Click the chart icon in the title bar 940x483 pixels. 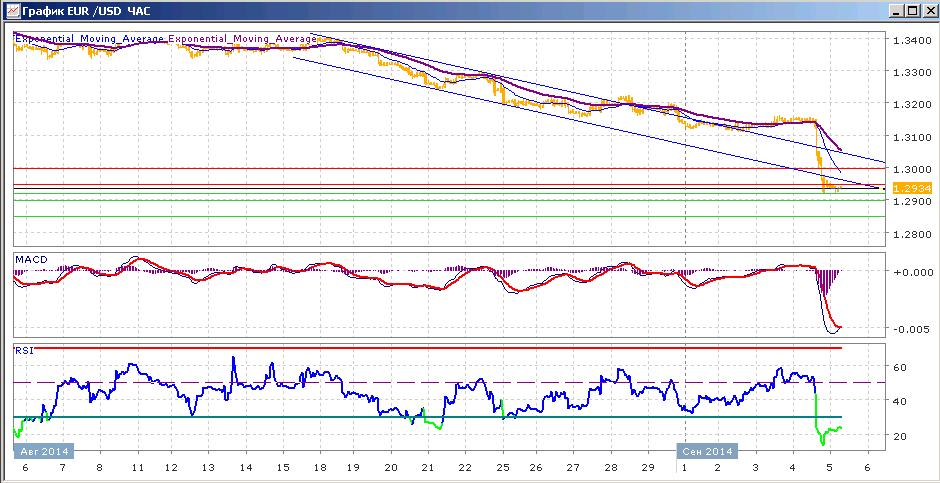pos(11,11)
